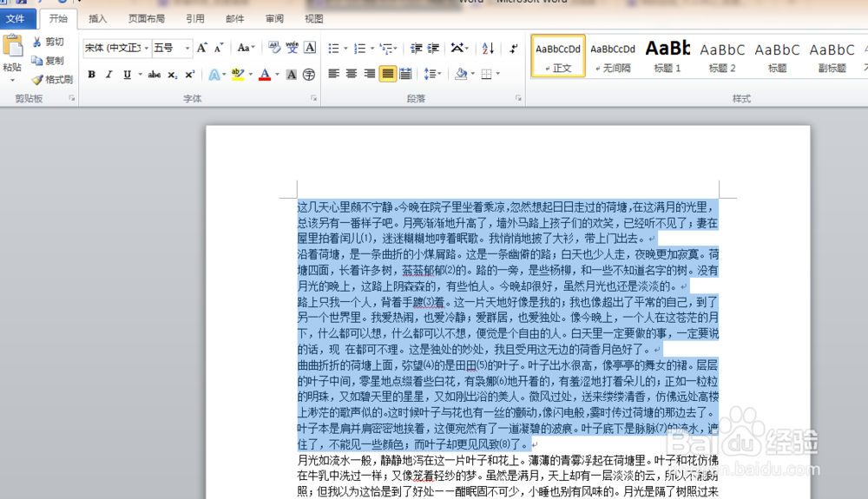Select the 开始 (Home) tab
868x499 pixels.
[58, 19]
